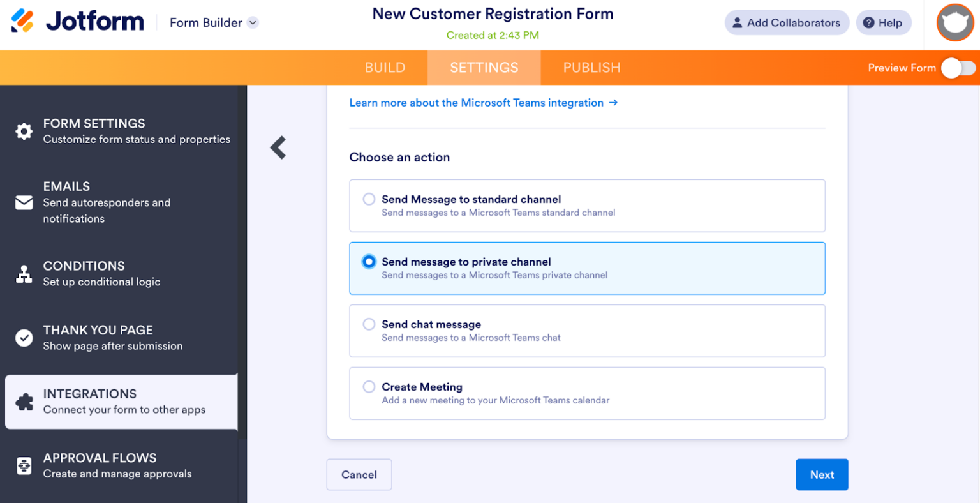This screenshot has width=980, height=503.
Task: Click the Integrations puzzle piece icon
Action: pyautogui.click(x=24, y=402)
